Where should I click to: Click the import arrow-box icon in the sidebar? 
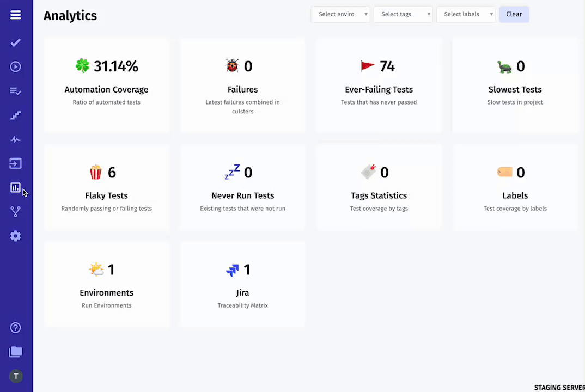pos(15,163)
